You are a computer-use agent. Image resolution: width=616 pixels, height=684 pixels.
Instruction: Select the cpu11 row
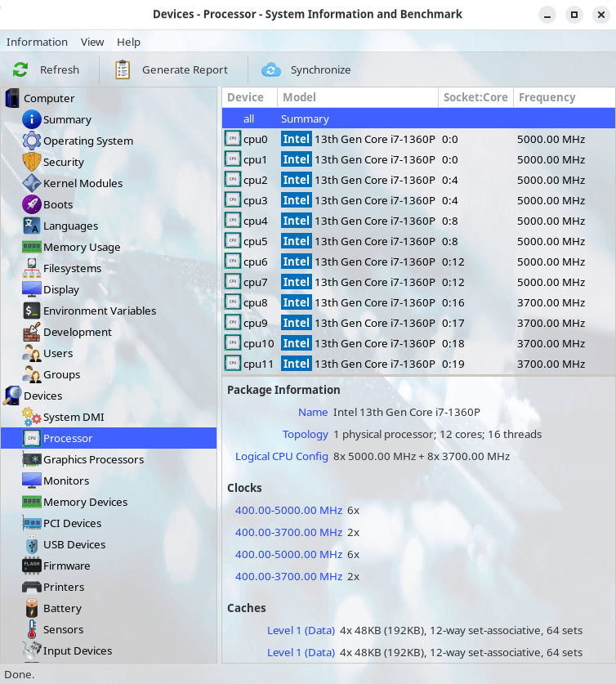(418, 364)
